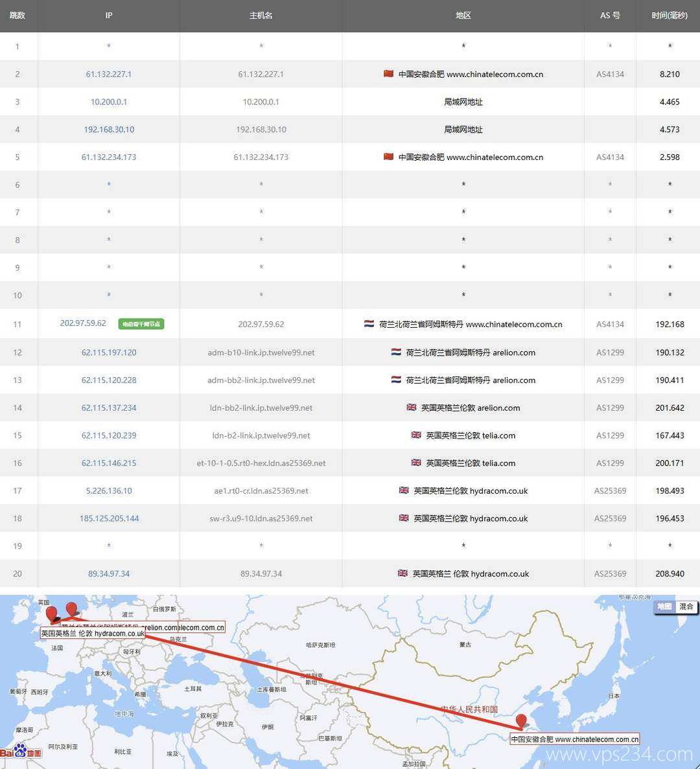The image size is (700, 769).
Task: Click the Netherlands flag in hop 12 row
Action: point(396,352)
